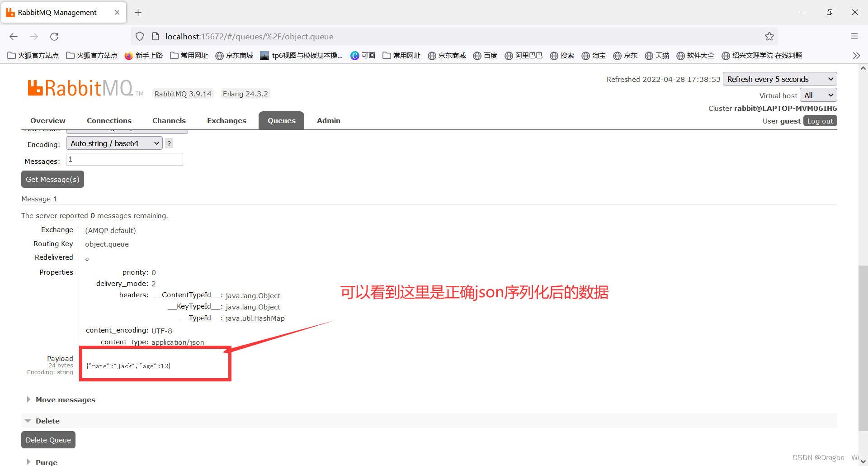The height and width of the screenshot is (466, 868).
Task: Go to the Channels tab
Action: (169, 121)
